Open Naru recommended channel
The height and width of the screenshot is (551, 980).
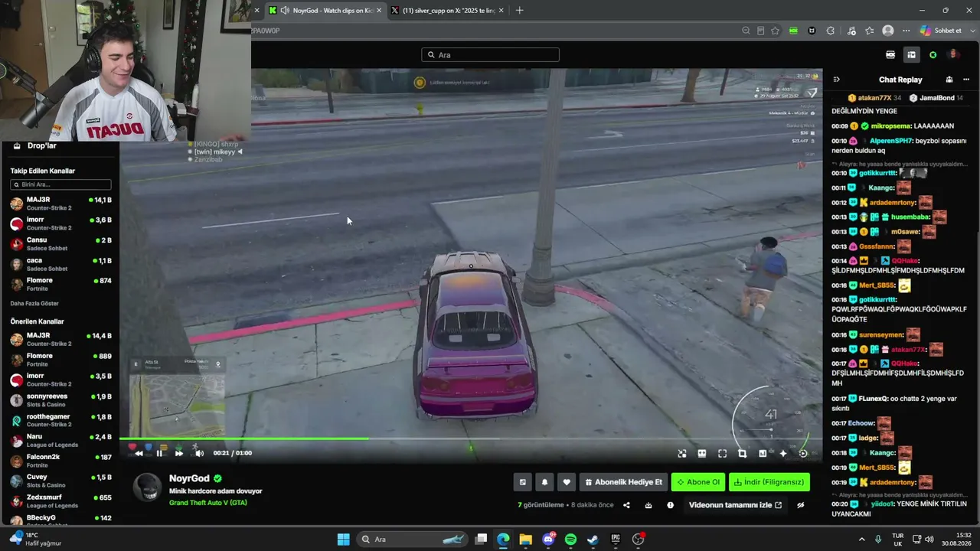click(x=60, y=440)
